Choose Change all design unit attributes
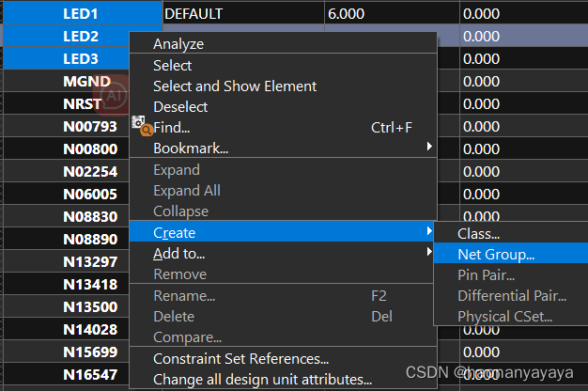 [x=262, y=380]
